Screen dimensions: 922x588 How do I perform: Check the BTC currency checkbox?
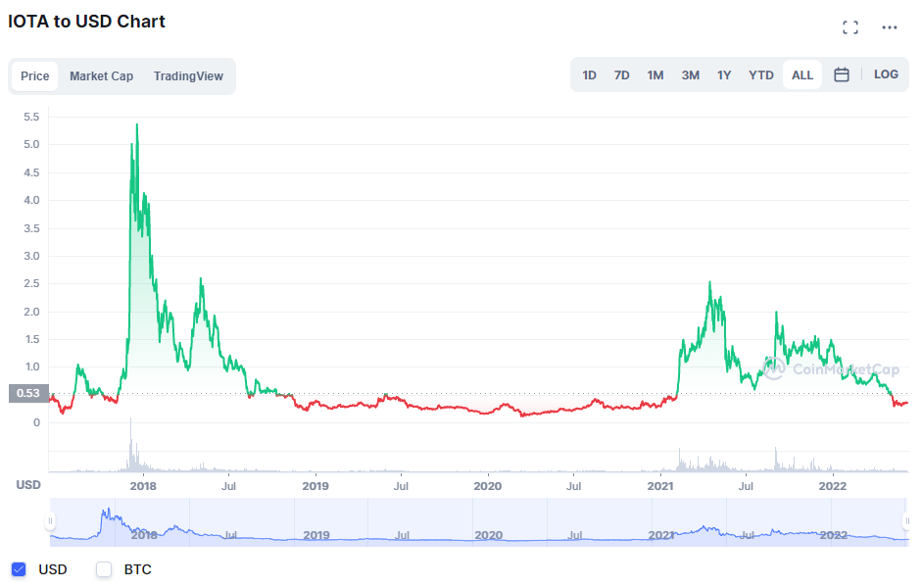pos(104,569)
